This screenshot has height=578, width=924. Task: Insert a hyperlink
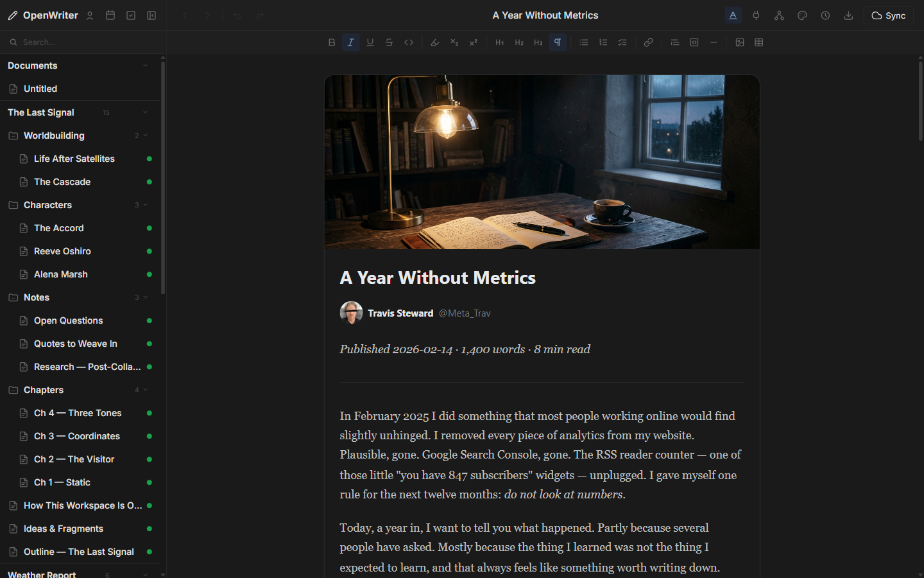648,42
